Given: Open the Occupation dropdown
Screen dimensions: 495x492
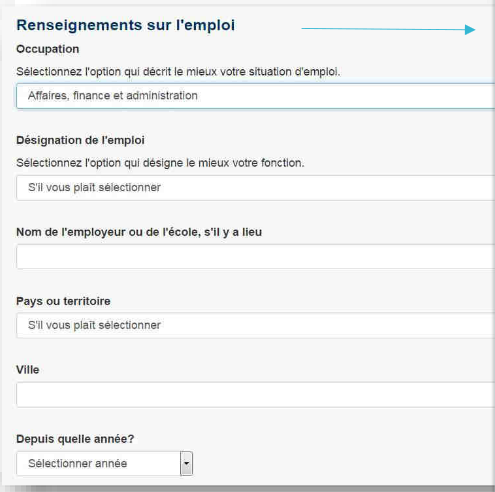Looking at the screenshot, I should coord(256,96).
